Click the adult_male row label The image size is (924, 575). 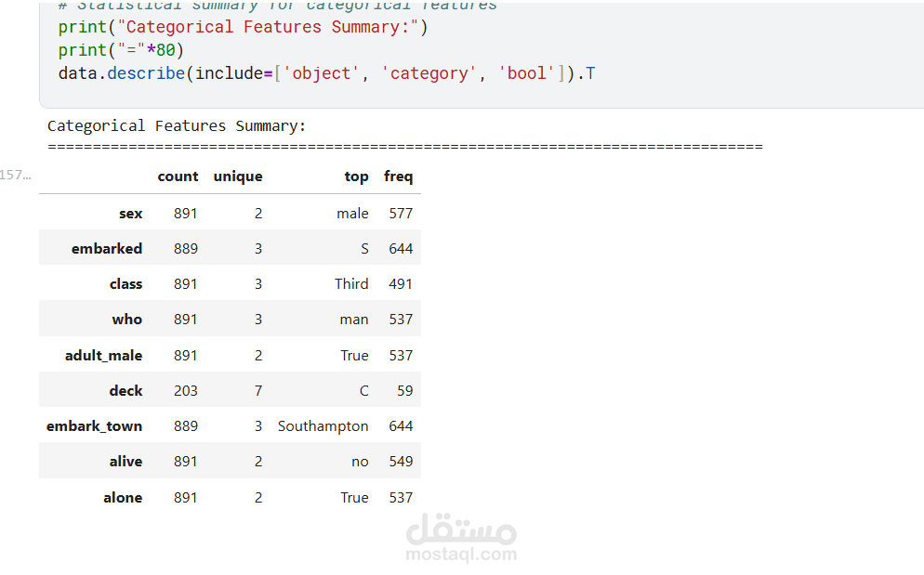(104, 356)
